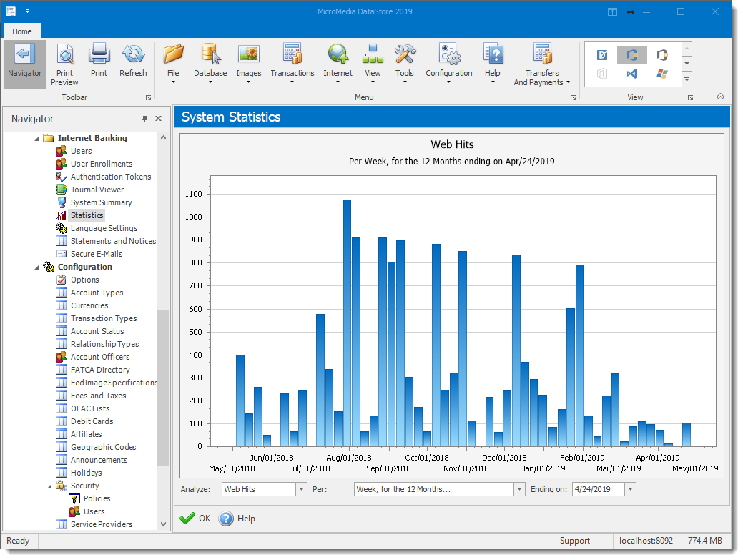Open the Tools ribbon menu
This screenshot has width=743, height=560.
[405, 64]
